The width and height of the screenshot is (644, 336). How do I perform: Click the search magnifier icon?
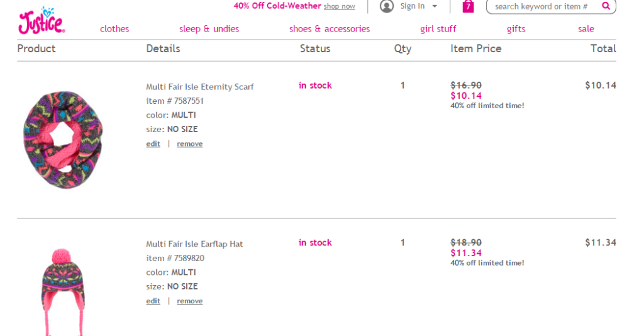pos(606,6)
